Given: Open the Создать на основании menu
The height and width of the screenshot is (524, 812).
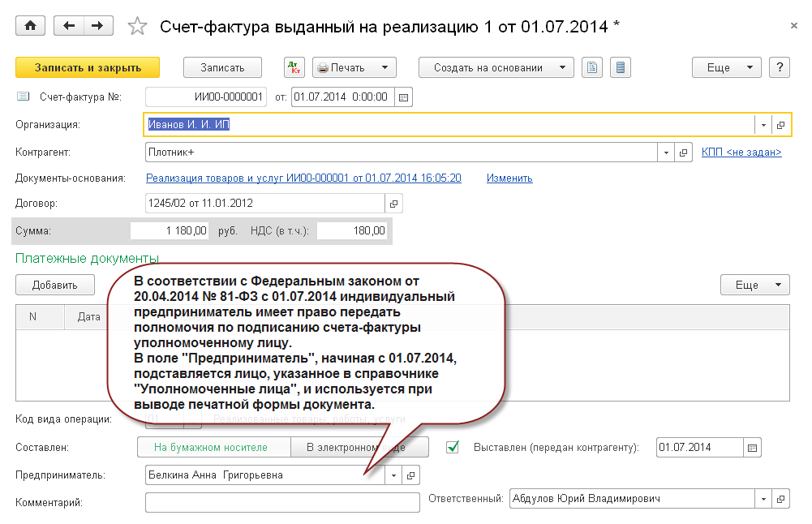Looking at the screenshot, I should 496,68.
